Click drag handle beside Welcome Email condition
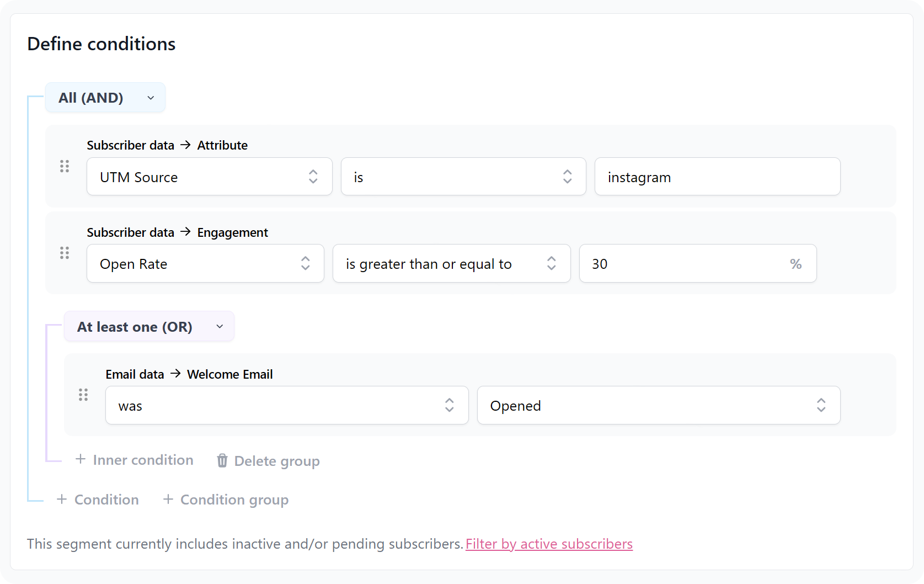 [x=83, y=395]
